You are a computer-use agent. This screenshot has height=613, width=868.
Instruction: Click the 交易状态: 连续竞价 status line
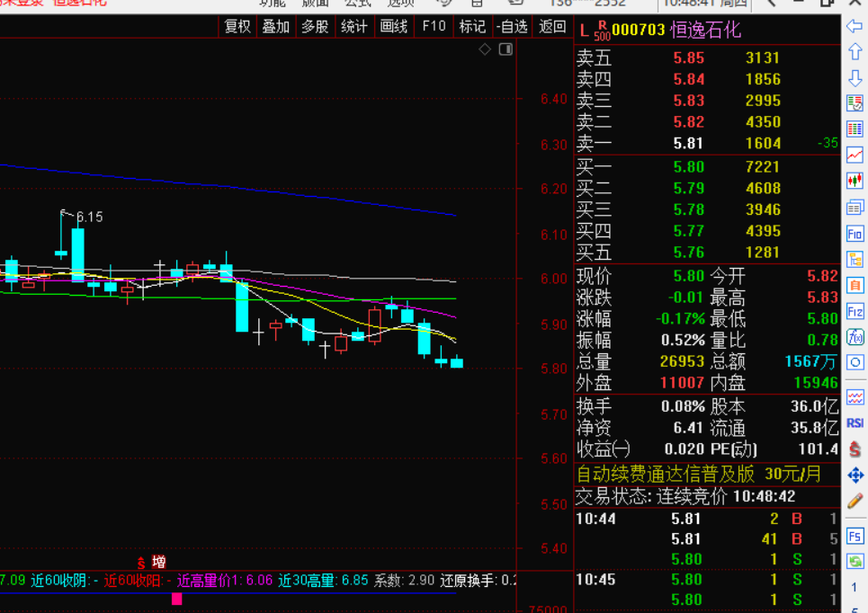point(685,496)
